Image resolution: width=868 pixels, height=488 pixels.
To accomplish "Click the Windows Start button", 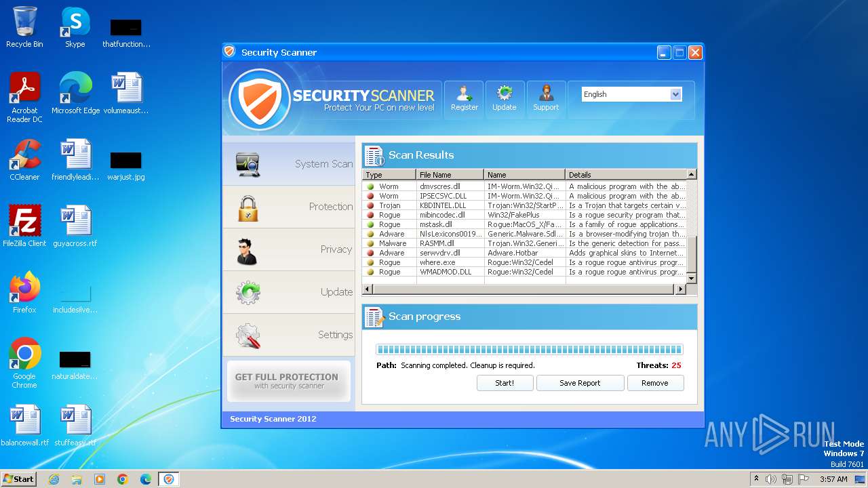I will 19,479.
